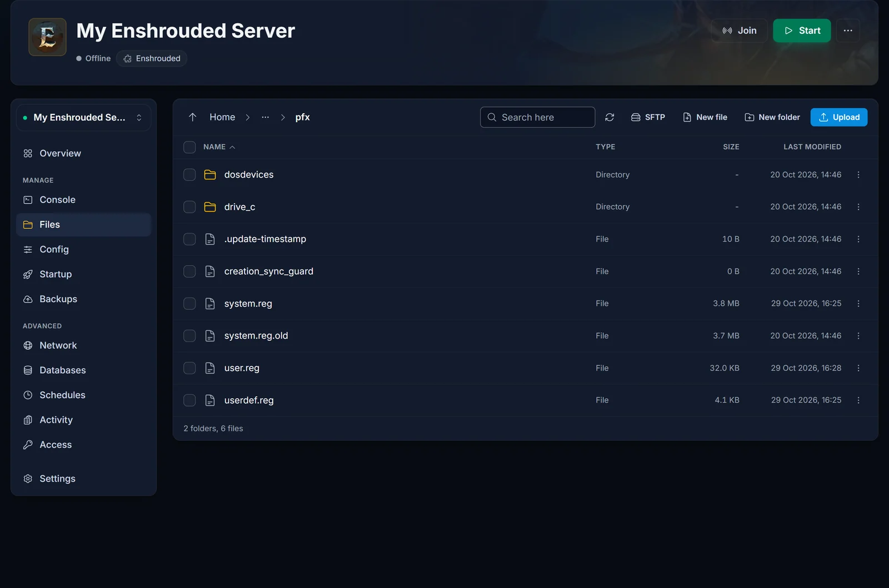Open the Databases sidebar item

83,370
